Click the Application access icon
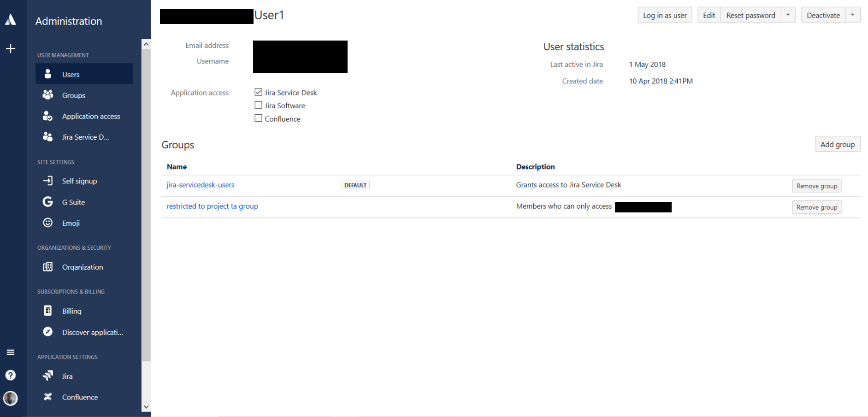This screenshot has width=868, height=417. click(47, 116)
